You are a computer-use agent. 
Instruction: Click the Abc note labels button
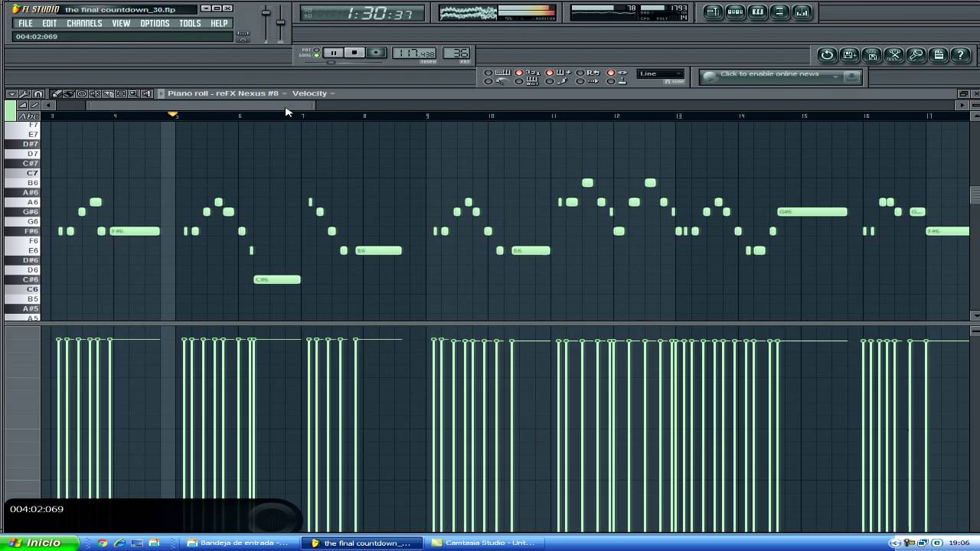point(28,116)
